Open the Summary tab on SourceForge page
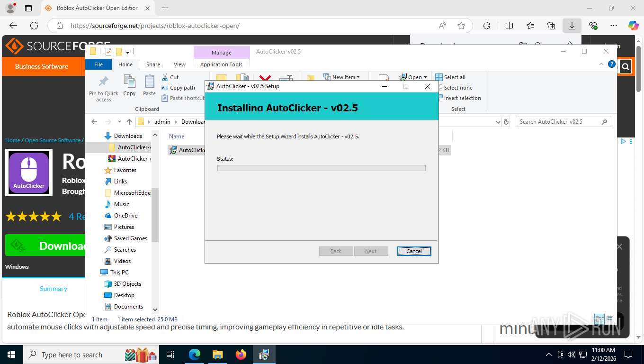The height and width of the screenshot is (364, 644). coord(54,289)
